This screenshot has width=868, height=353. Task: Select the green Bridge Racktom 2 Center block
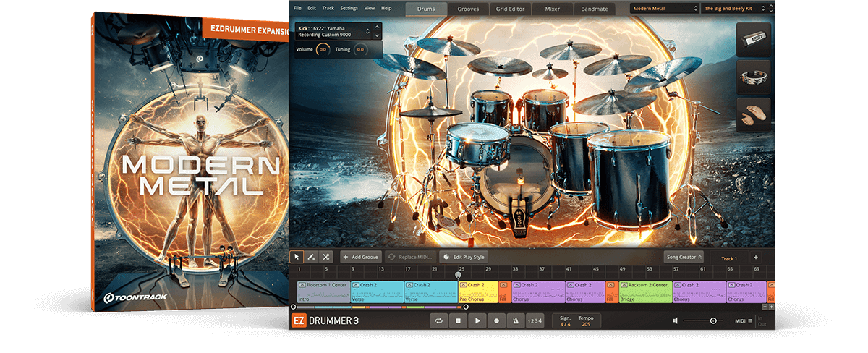pos(646,292)
